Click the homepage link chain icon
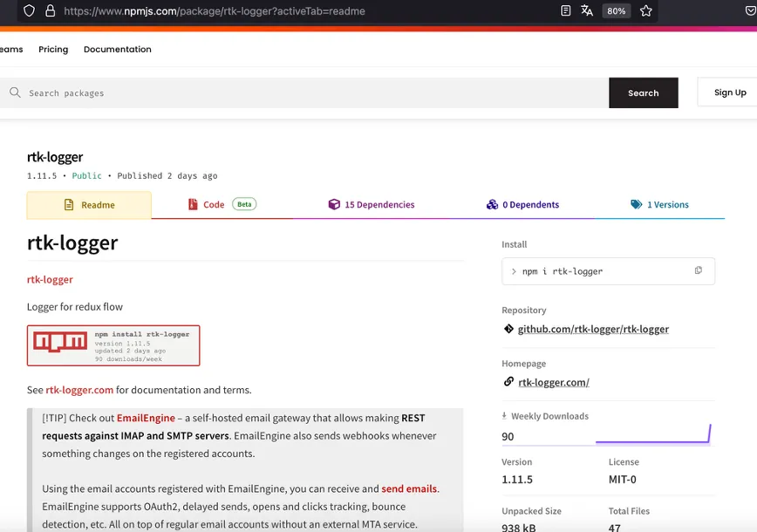 [508, 382]
